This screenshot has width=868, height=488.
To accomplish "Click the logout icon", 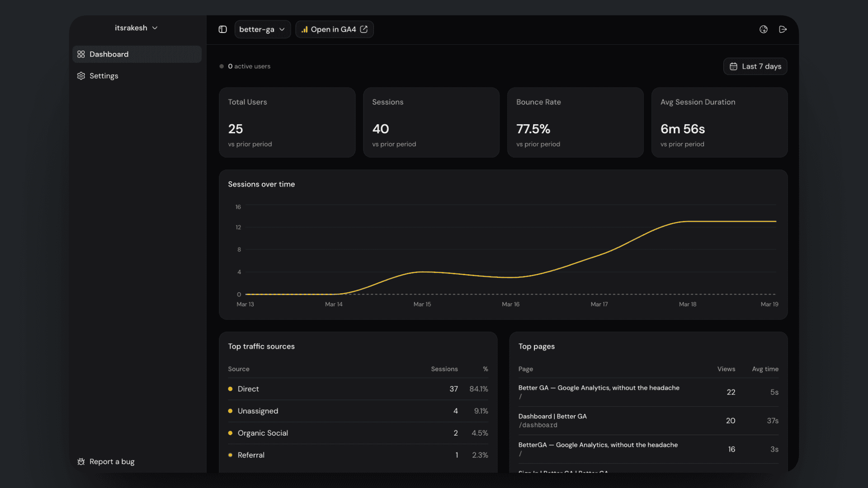I will 783,29.
